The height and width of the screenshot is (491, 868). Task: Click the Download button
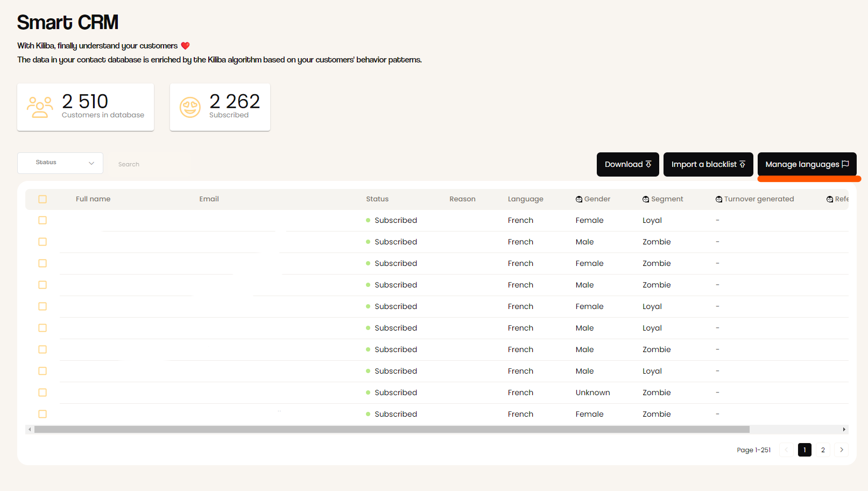(628, 164)
